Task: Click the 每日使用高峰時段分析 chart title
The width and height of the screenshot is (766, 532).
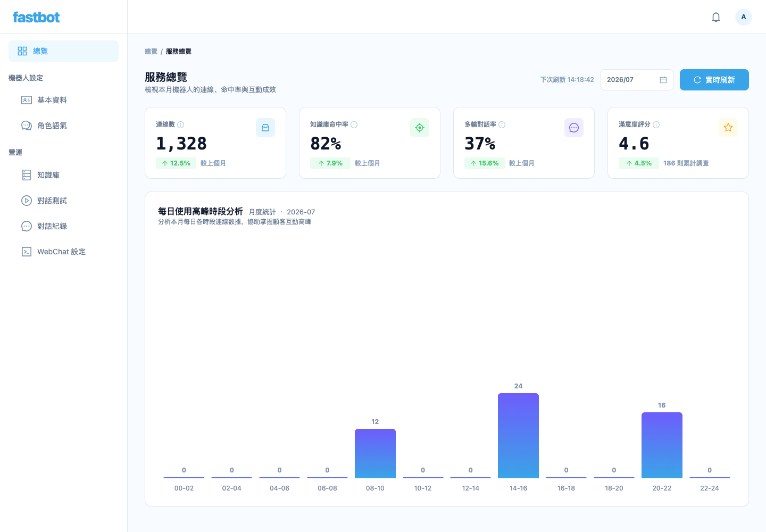Action: 201,211
